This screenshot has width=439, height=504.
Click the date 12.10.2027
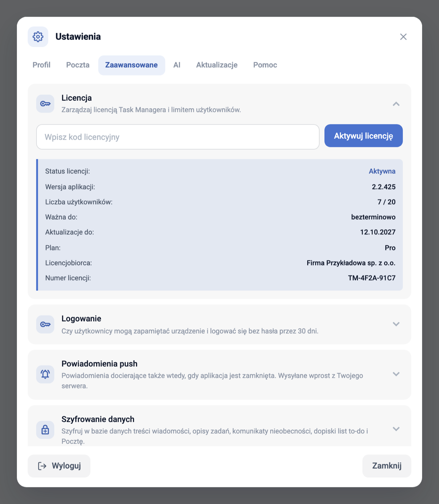pyautogui.click(x=378, y=232)
